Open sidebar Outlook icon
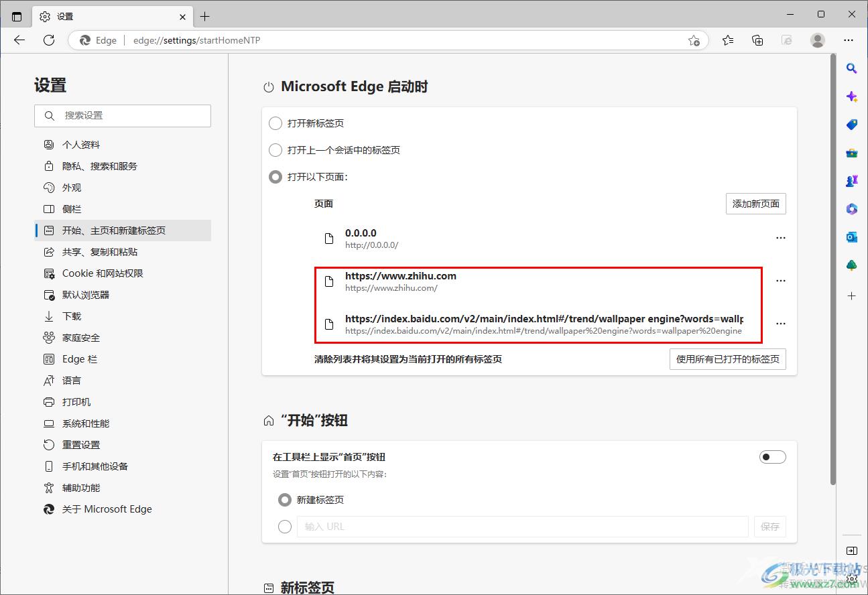Viewport: 868px width, 595px height. (852, 237)
